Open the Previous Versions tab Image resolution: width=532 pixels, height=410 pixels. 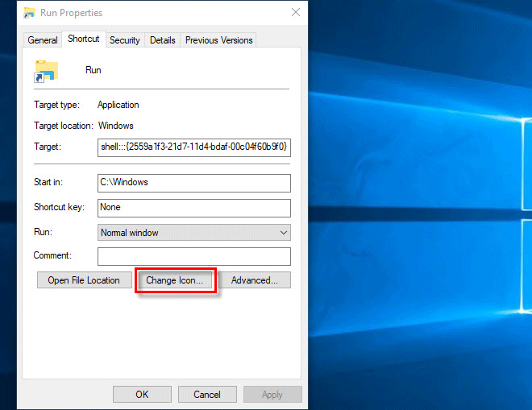[x=218, y=40]
